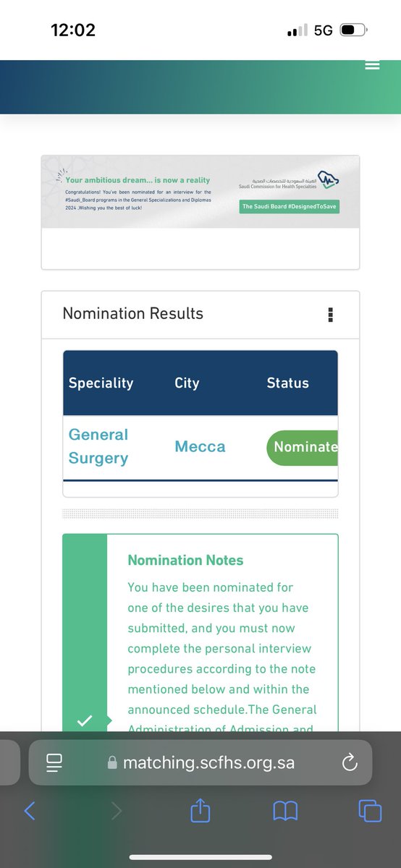Tap the congratulations banner image
This screenshot has height=868, width=401.
[200, 192]
